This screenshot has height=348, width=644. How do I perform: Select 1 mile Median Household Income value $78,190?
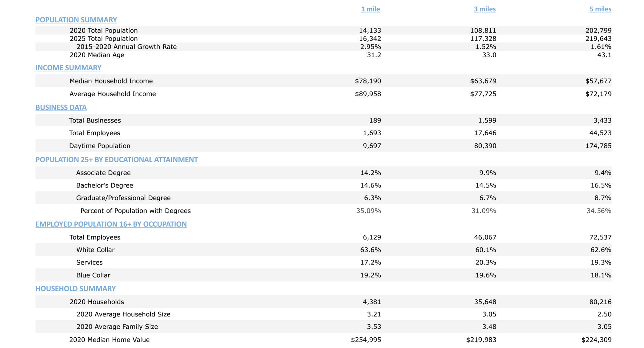coord(368,81)
